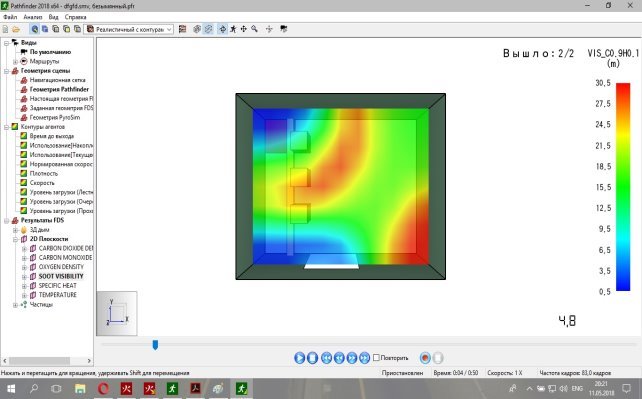This screenshot has width=642, height=399.
Task: Expand the TEMPERATURE tree node
Action: [24, 295]
